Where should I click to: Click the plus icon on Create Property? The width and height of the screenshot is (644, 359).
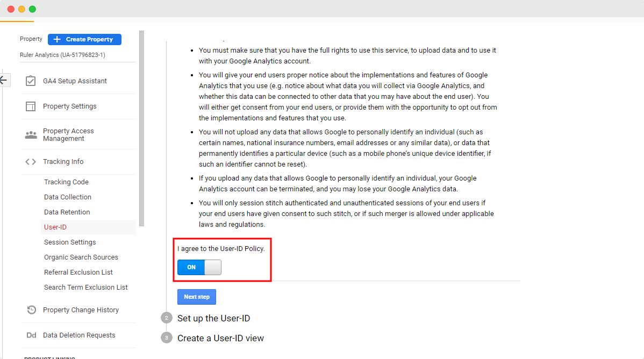[x=58, y=39]
